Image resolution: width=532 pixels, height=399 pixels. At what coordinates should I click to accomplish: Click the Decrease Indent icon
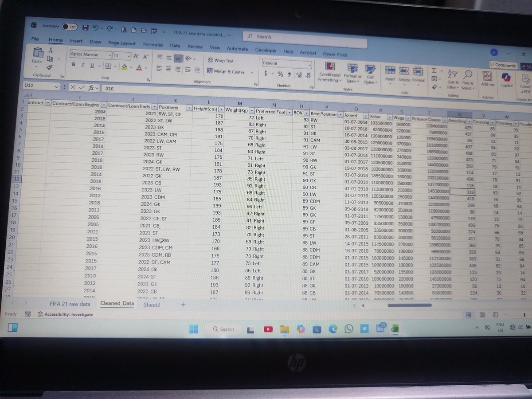[188, 70]
